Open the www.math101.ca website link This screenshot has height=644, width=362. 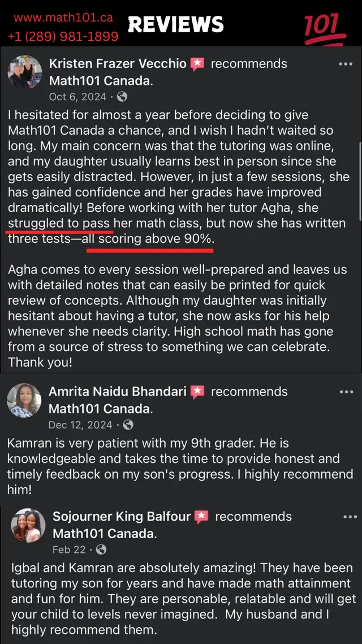(x=63, y=18)
